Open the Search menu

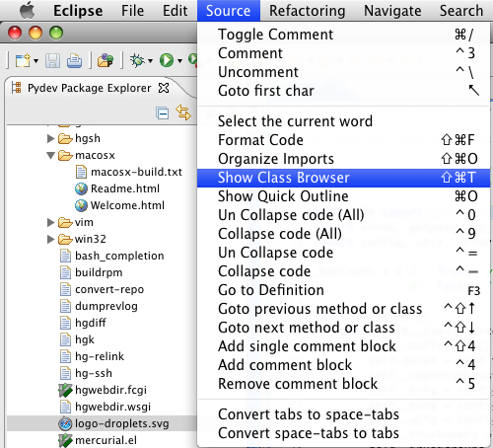click(461, 11)
